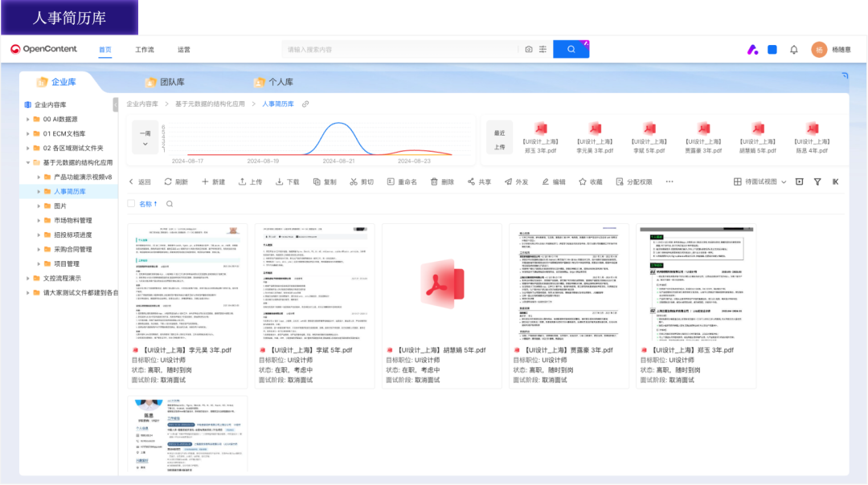Click file name 【UI设计_上海】贾露豪 3年.pdf
868x485 pixels.
(568, 350)
